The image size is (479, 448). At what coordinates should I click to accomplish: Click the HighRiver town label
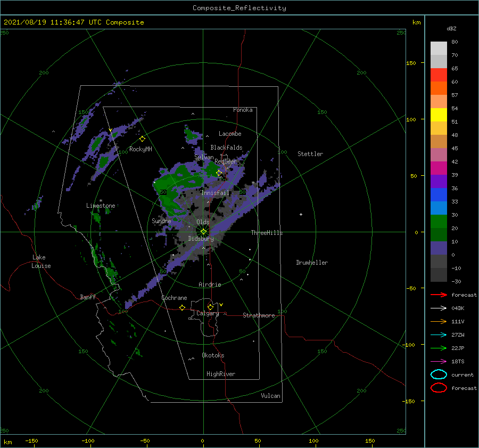pyautogui.click(x=221, y=374)
